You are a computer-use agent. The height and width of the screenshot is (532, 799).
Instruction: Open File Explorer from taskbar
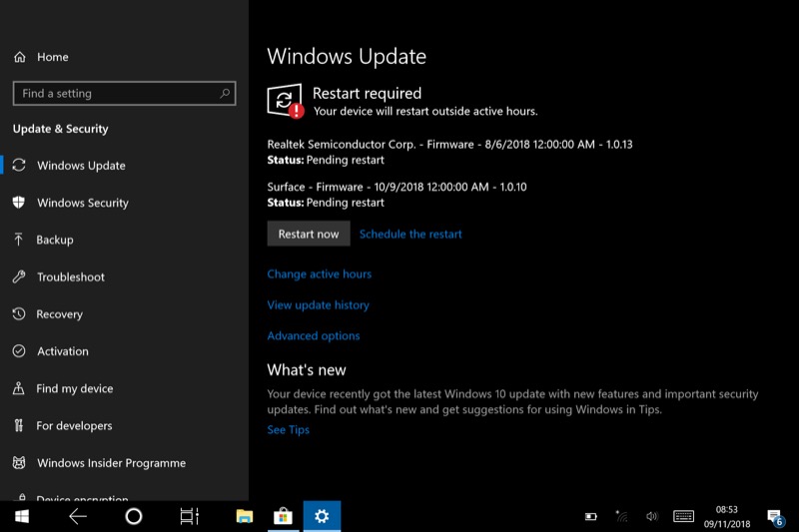click(x=245, y=516)
